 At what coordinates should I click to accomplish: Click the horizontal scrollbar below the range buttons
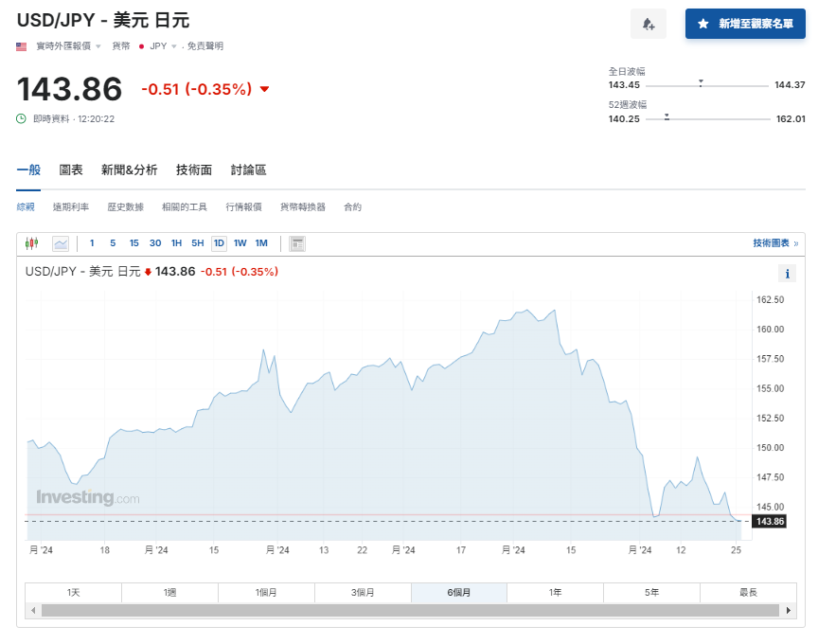point(407,611)
